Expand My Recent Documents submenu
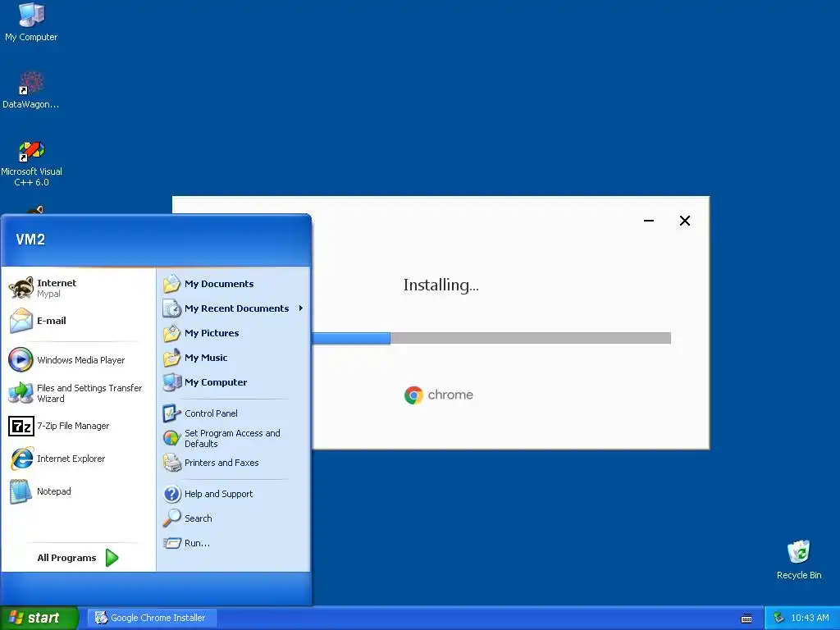The height and width of the screenshot is (630, 840). coord(234,308)
